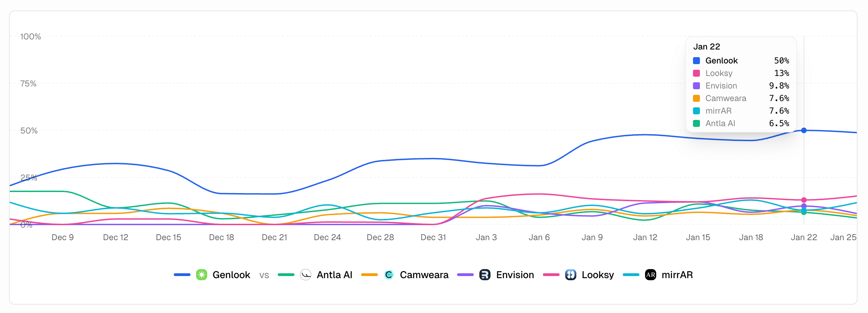Click the Camweara circular C logo icon
The height and width of the screenshot is (313, 868).
tap(389, 275)
